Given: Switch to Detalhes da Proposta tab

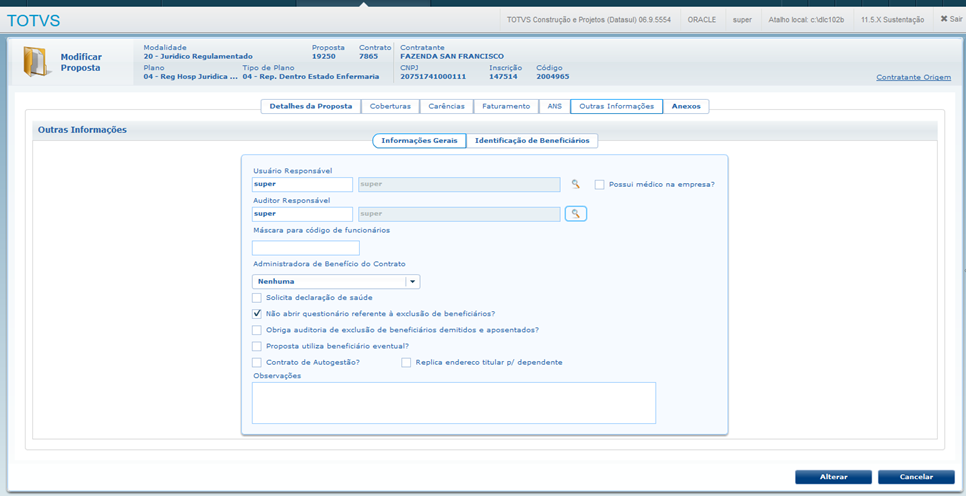Looking at the screenshot, I should pyautogui.click(x=310, y=107).
